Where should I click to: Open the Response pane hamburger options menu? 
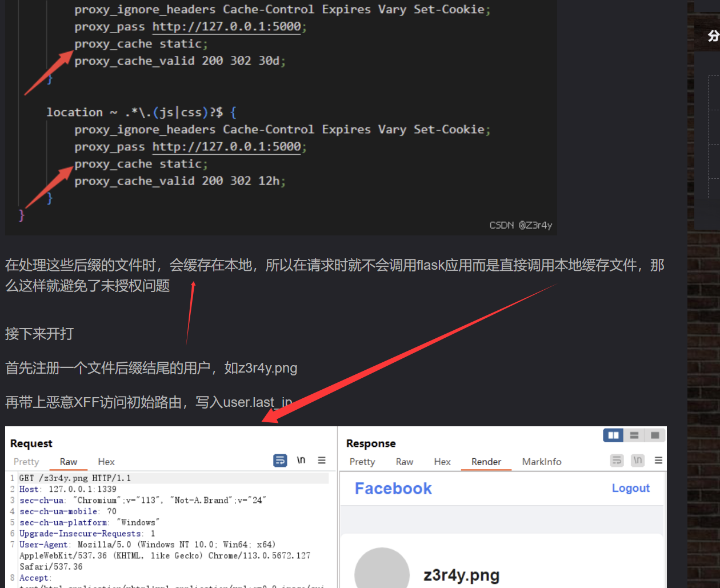658,461
